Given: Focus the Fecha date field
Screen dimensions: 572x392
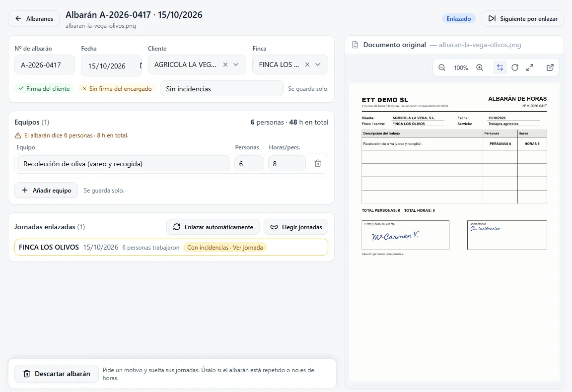Looking at the screenshot, I should 111,65.
